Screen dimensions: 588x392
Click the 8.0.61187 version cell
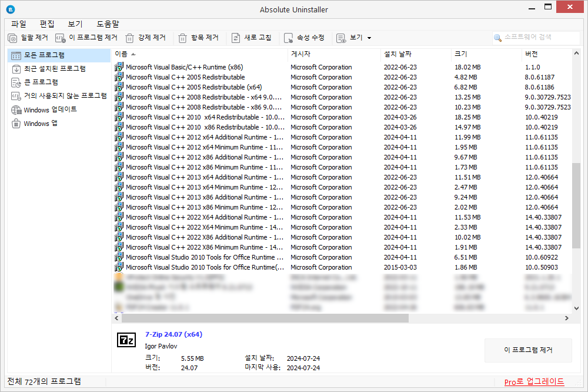[x=539, y=77]
